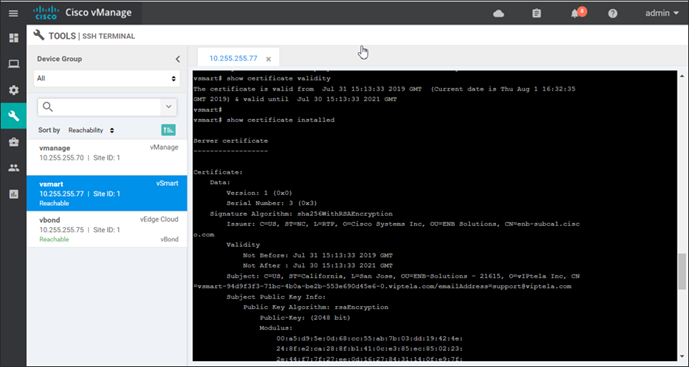Click the wrench icon beside TOOLS heading

click(x=39, y=35)
